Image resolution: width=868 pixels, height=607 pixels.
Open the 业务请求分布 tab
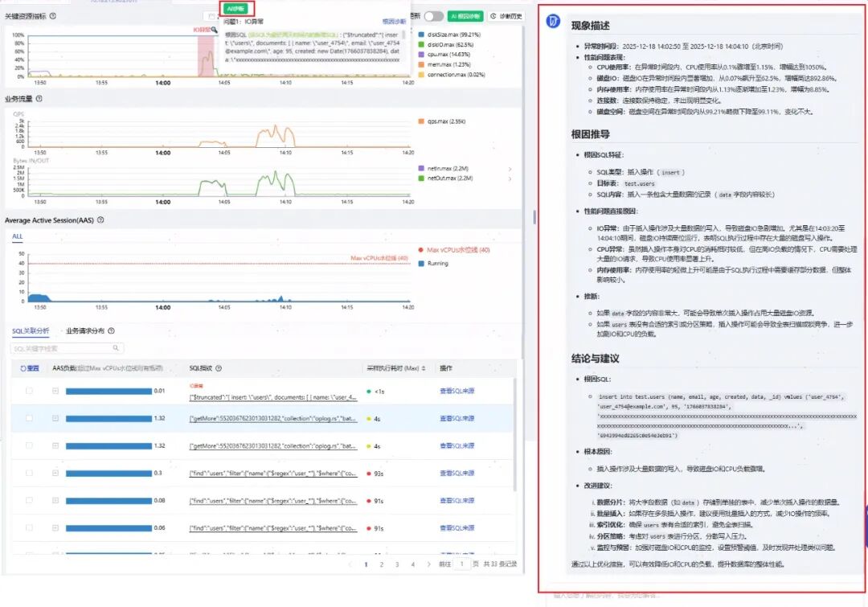pyautogui.click(x=85, y=330)
